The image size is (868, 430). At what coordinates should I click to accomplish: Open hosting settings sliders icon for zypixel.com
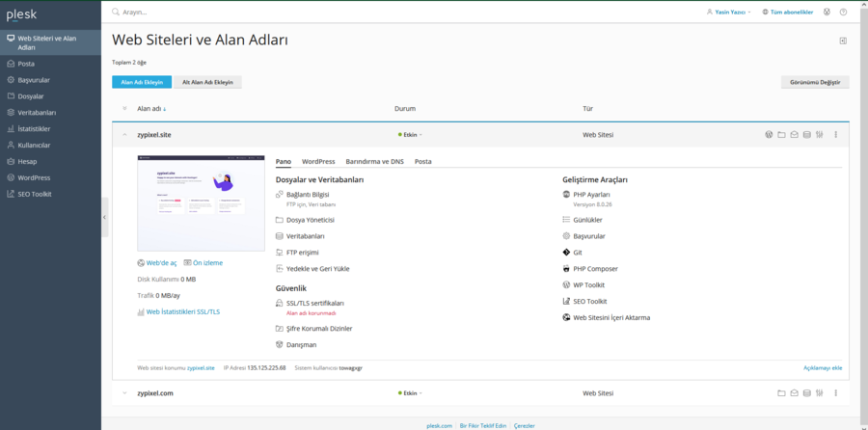pos(819,393)
